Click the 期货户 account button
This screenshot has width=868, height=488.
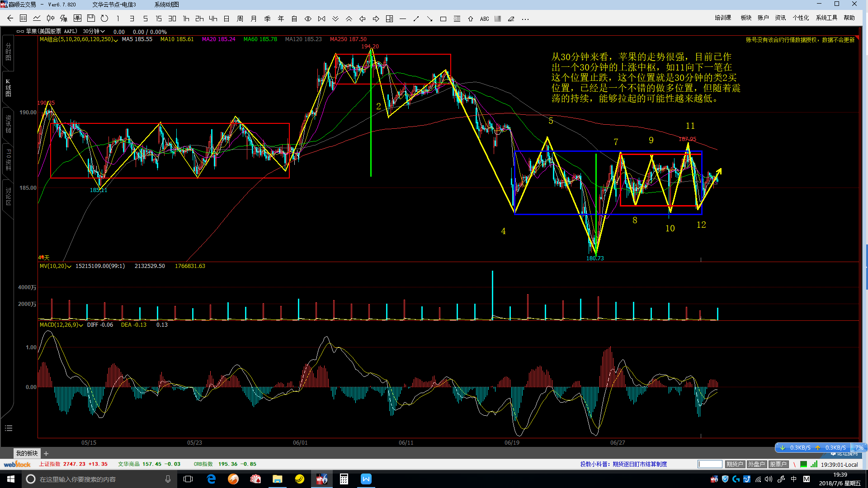point(735,464)
